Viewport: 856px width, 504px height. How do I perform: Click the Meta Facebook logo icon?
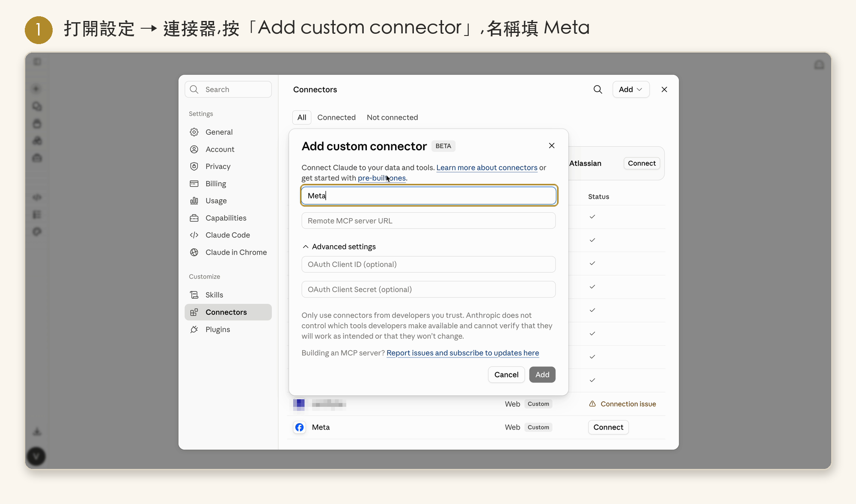pyautogui.click(x=300, y=427)
